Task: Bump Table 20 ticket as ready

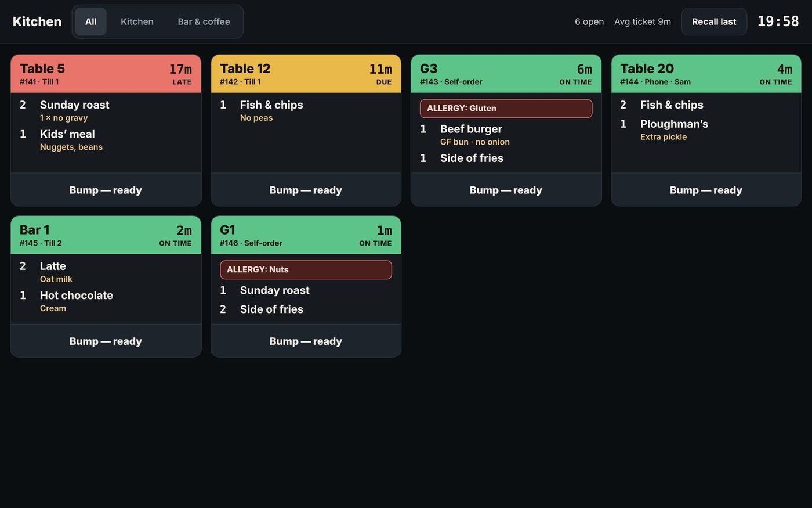Action: click(706, 190)
